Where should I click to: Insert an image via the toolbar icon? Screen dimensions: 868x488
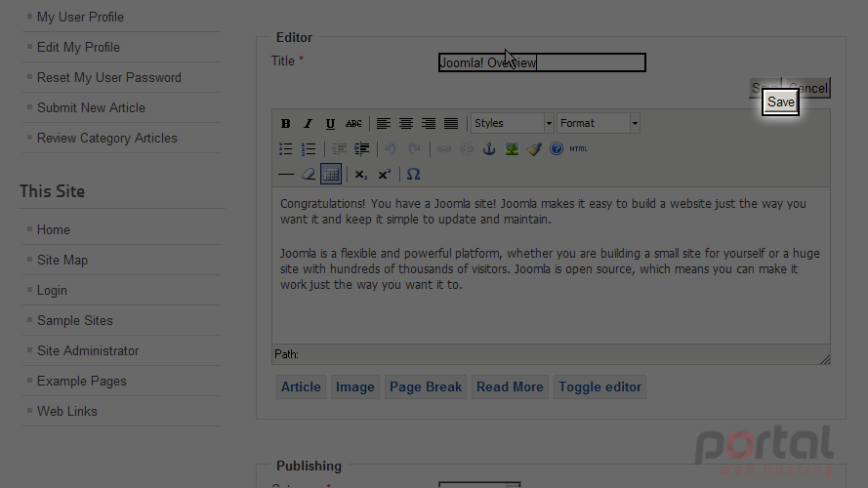(512, 148)
